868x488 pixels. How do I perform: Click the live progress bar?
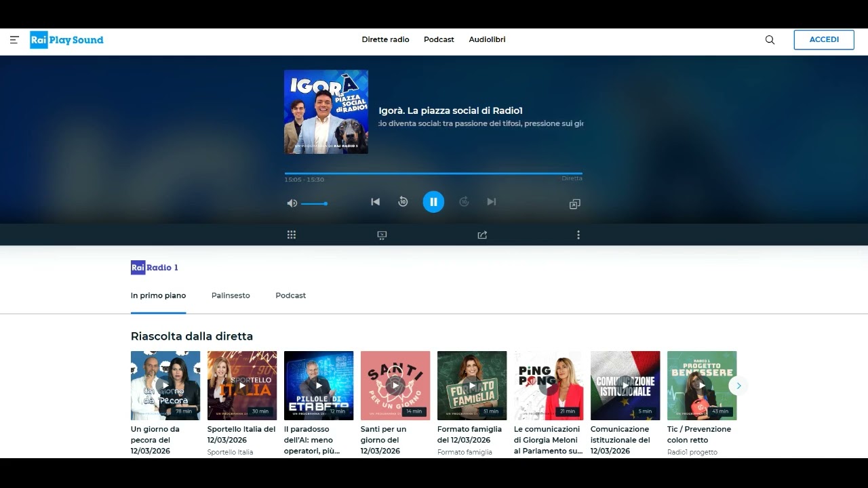point(433,174)
